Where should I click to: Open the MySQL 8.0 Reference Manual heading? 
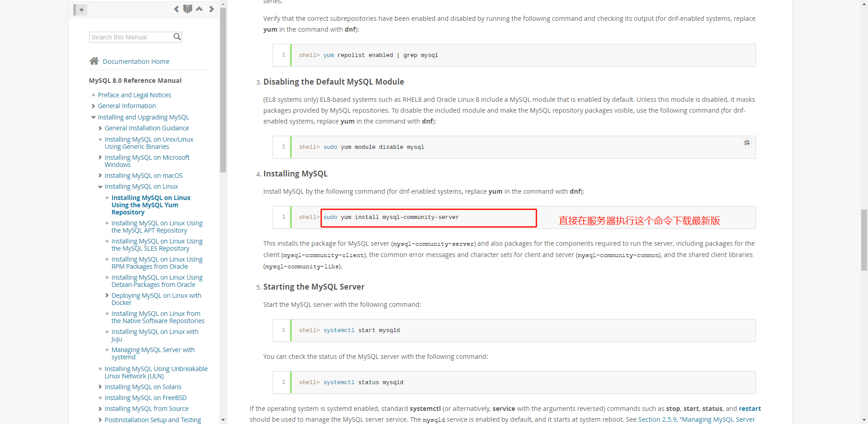click(135, 80)
